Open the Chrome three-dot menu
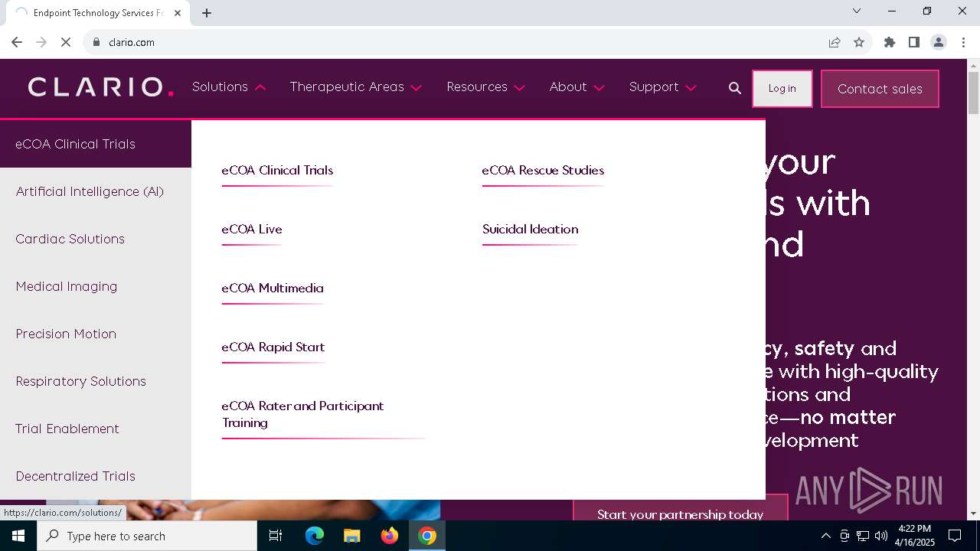This screenshot has width=980, height=551. 963,42
